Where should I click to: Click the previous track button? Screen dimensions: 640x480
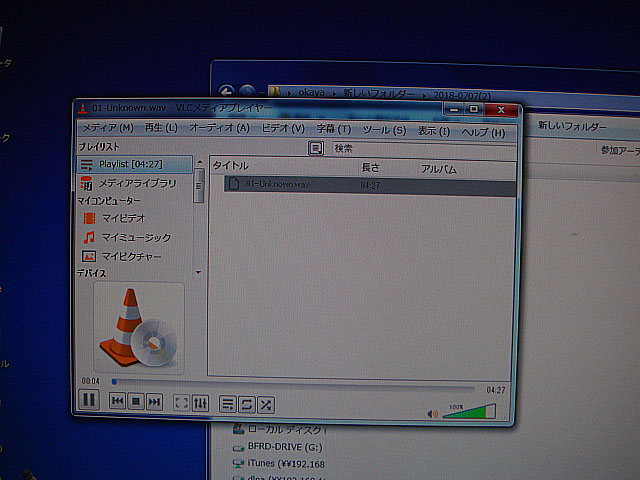[x=117, y=401]
